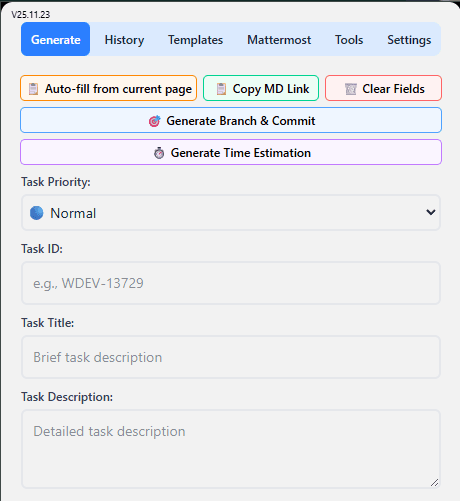Click the Task ID label

[42, 249]
